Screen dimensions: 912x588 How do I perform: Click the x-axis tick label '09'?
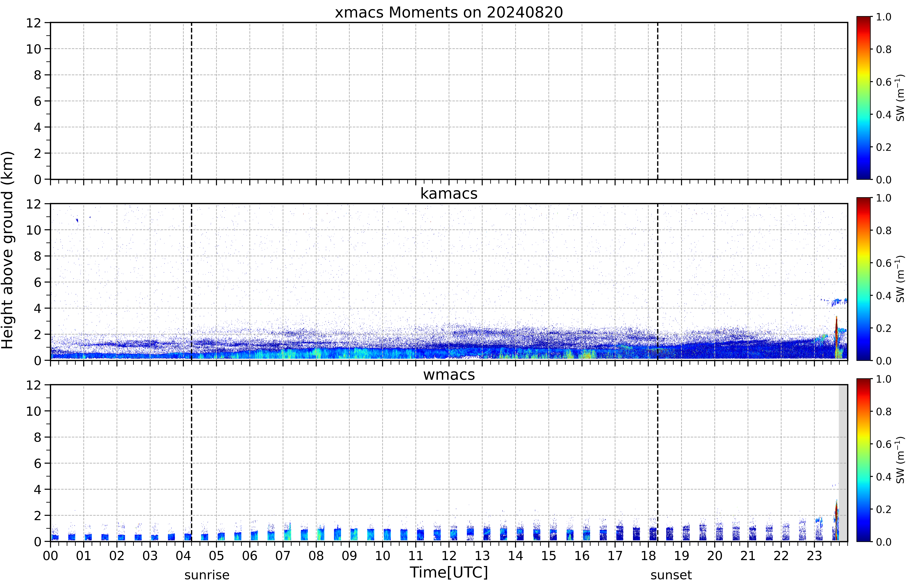(349, 556)
